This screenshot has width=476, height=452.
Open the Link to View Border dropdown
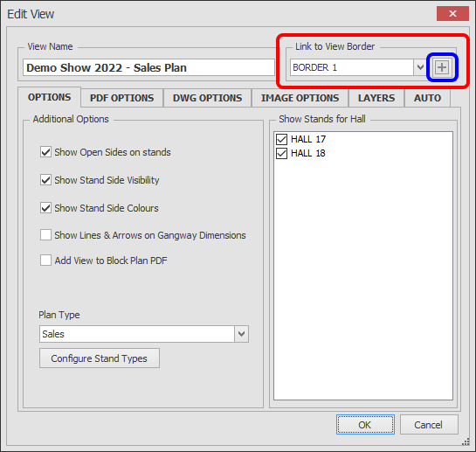[420, 67]
